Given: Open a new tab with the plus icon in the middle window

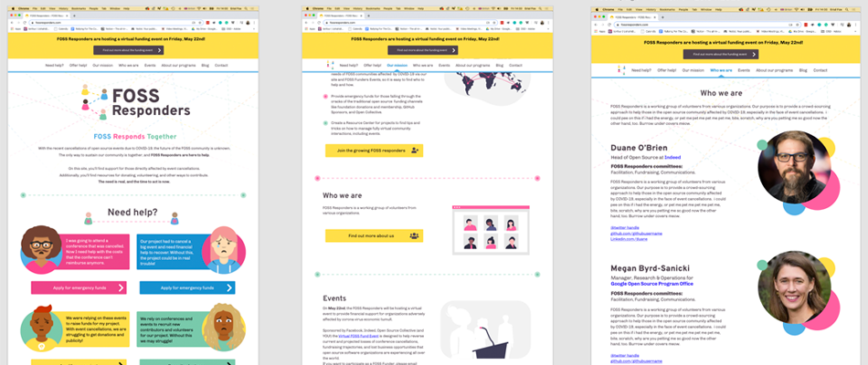Looking at the screenshot, I should click(x=368, y=16).
